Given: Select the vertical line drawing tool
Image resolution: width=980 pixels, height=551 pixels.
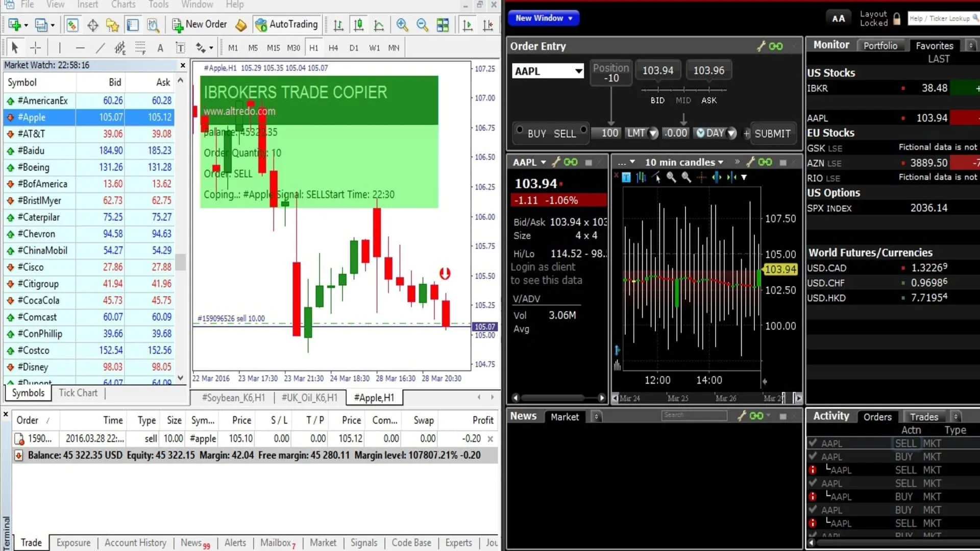Looking at the screenshot, I should click(x=60, y=48).
